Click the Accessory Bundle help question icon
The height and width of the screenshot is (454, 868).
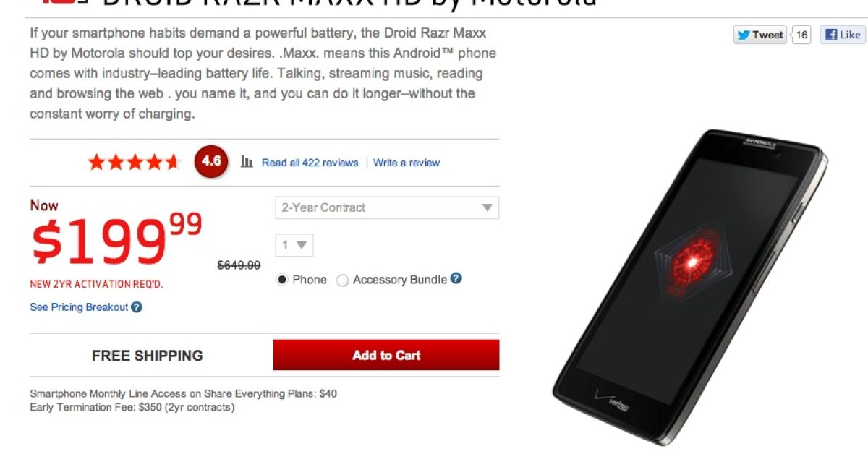(456, 278)
